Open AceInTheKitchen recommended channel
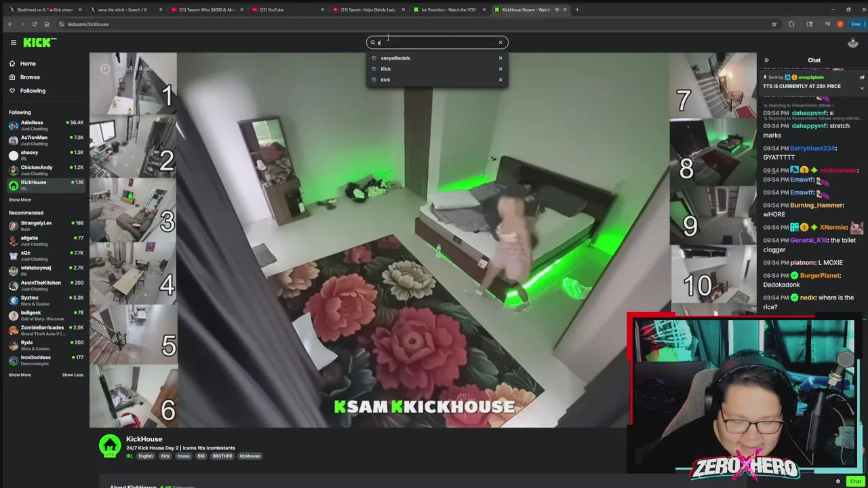The width and height of the screenshot is (868, 488). pyautogui.click(x=45, y=285)
